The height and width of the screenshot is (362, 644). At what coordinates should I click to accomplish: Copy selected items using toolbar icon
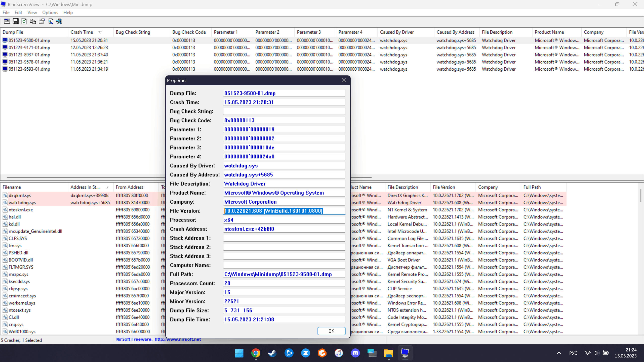click(33, 21)
